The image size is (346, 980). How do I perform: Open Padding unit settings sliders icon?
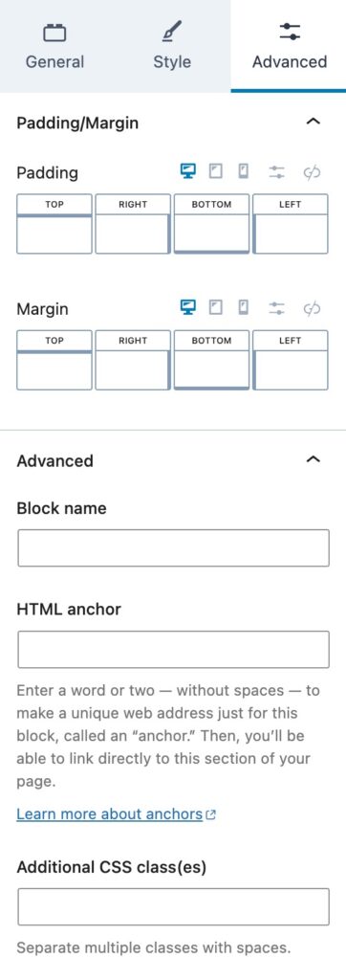(x=276, y=172)
